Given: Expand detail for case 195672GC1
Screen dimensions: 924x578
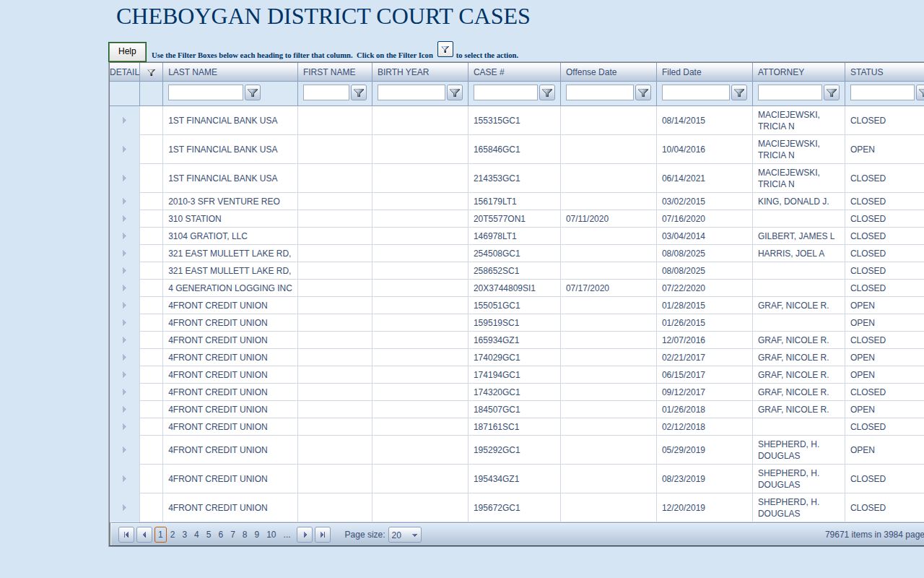Looking at the screenshot, I should point(124,508).
